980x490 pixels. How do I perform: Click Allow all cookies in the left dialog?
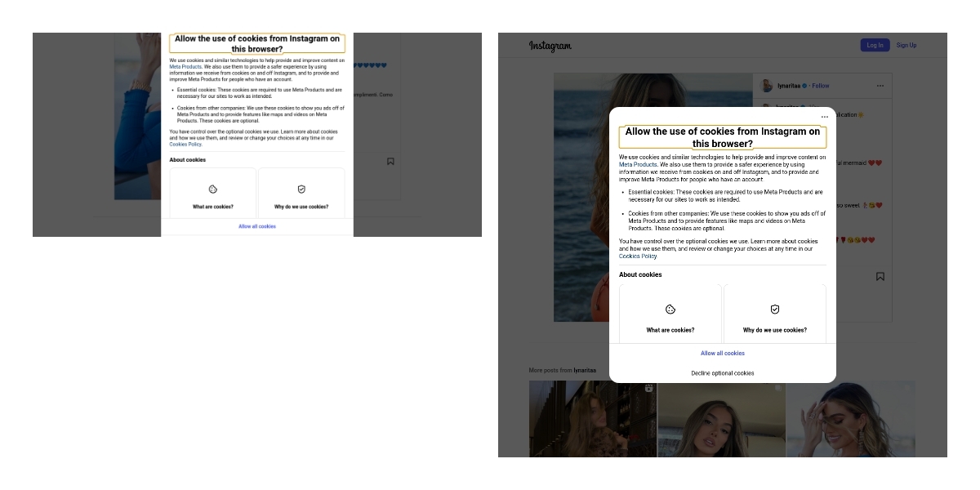coord(257,226)
